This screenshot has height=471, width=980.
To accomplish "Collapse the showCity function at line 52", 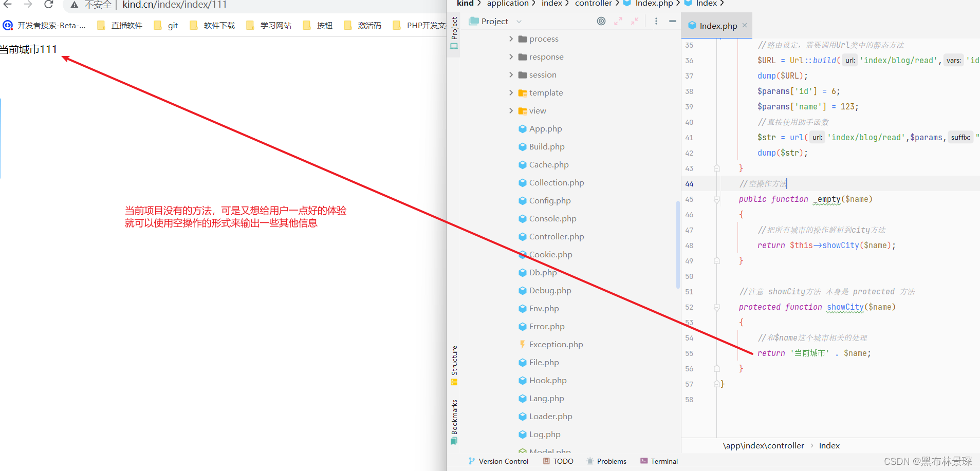I will (x=716, y=307).
